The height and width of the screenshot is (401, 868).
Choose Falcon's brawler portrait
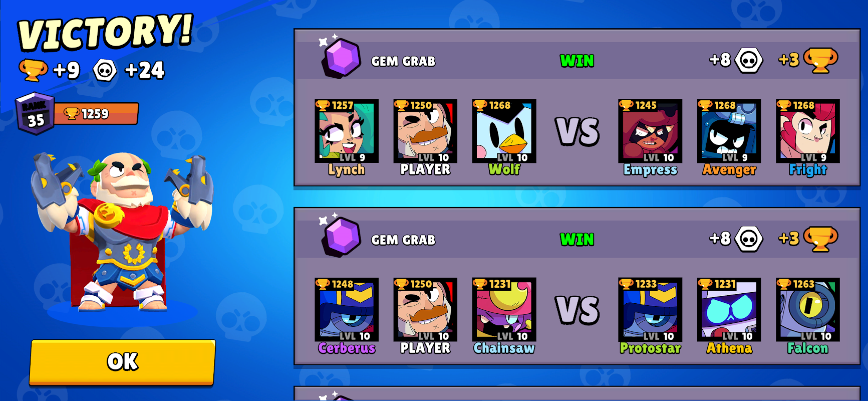point(808,309)
